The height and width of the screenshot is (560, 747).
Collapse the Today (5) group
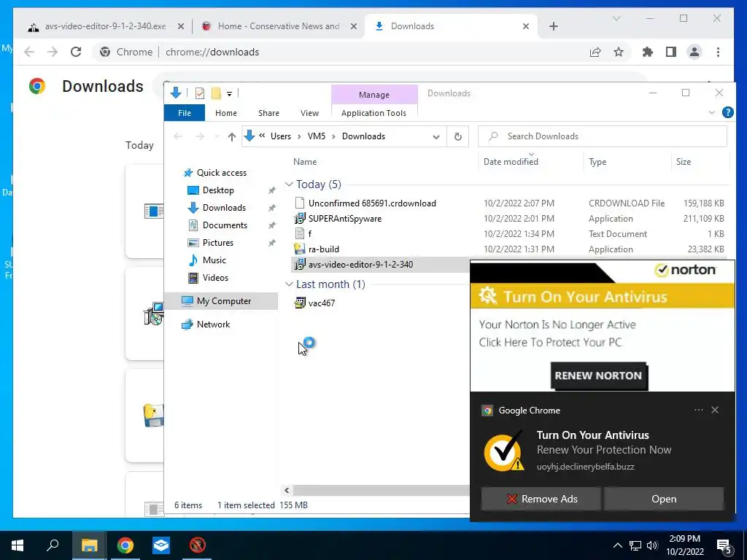[289, 184]
